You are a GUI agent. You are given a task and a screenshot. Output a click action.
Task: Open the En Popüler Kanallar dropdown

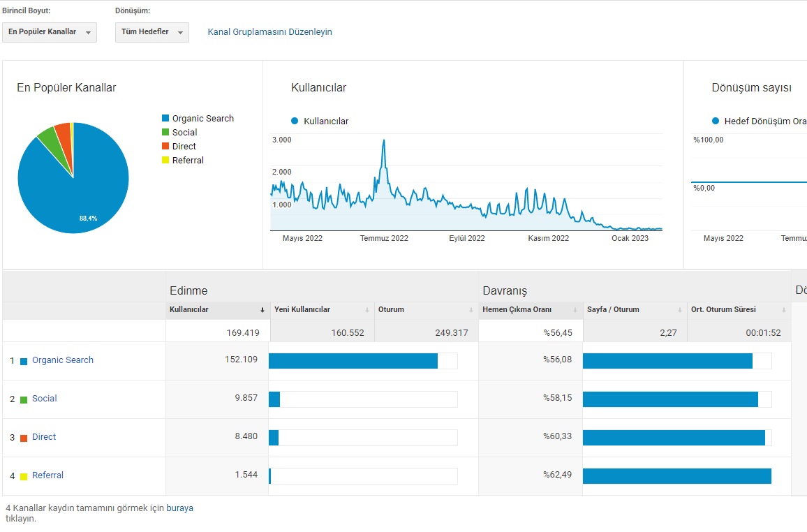tap(50, 32)
